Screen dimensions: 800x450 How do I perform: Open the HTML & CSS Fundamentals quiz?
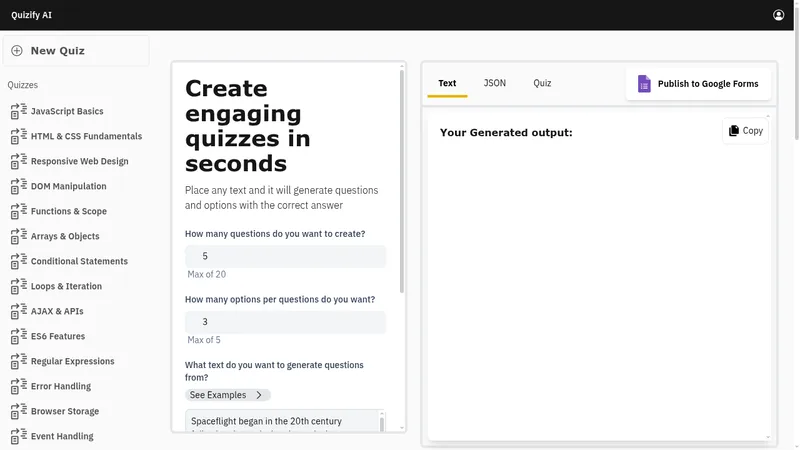coord(86,136)
